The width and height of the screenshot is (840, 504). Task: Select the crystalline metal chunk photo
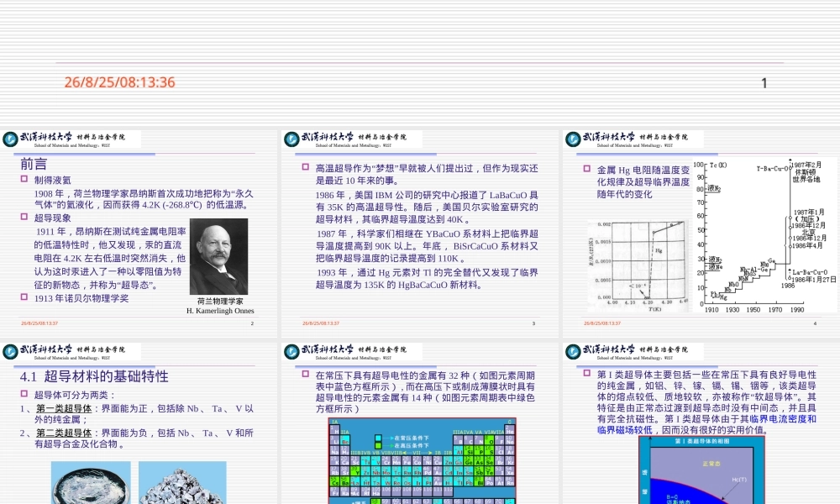click(x=182, y=482)
